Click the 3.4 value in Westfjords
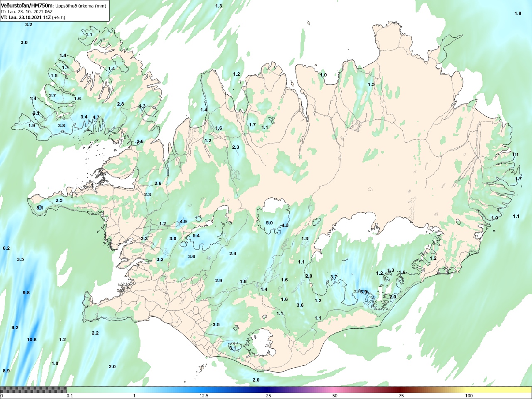The image size is (532, 399). click(x=84, y=117)
